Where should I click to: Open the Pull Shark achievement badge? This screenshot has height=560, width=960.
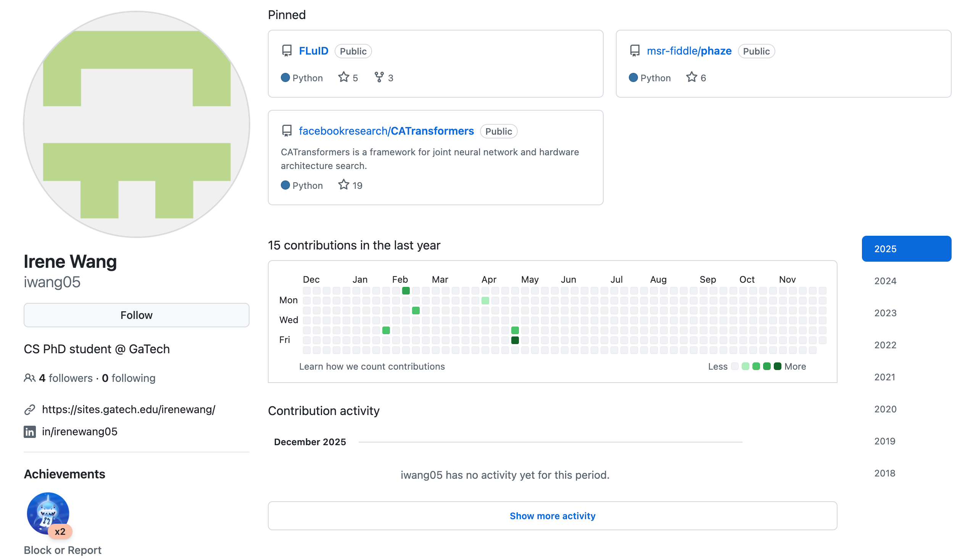click(48, 513)
